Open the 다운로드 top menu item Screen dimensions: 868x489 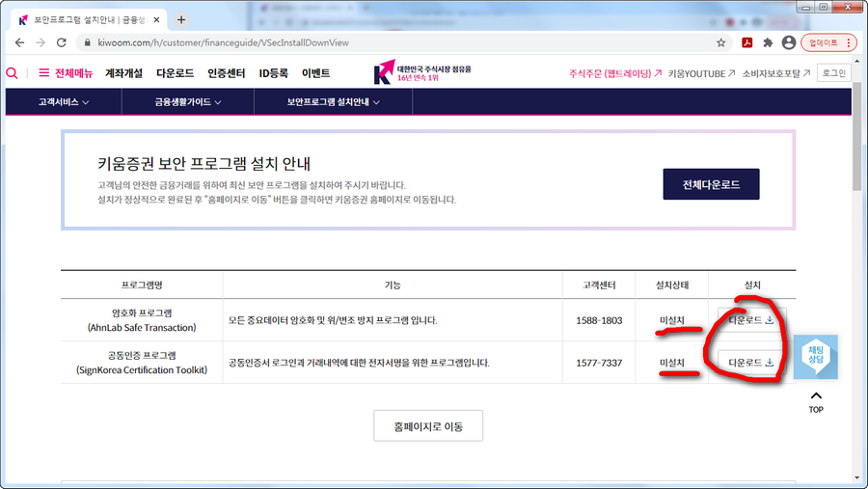175,73
